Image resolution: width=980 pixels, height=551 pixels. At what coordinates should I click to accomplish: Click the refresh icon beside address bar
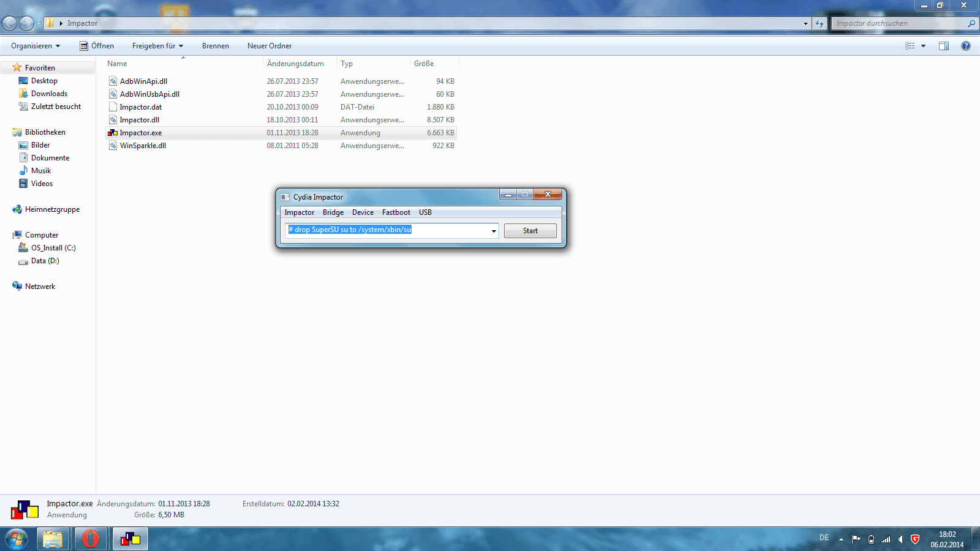point(820,23)
